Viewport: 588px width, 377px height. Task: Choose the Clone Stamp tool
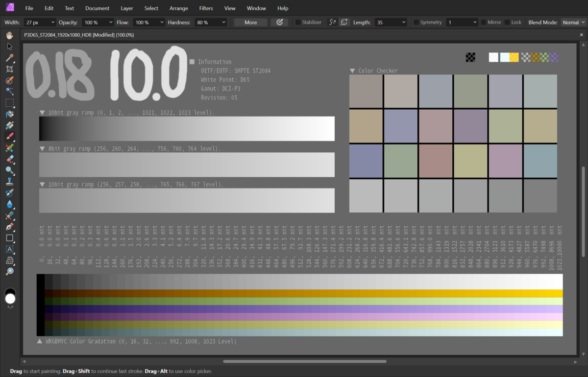click(x=9, y=182)
